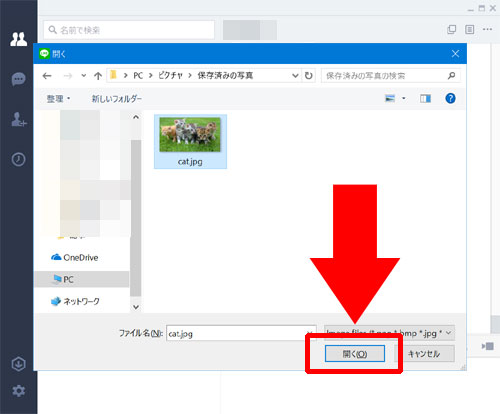The image size is (500, 414).
Task: Click the LINE search by name field
Action: (129, 30)
